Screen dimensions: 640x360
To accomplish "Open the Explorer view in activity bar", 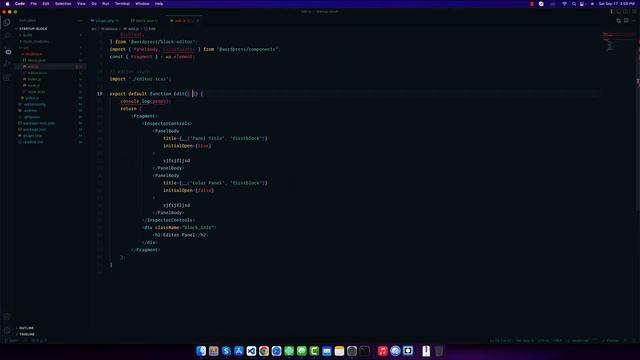I will tap(7, 23).
